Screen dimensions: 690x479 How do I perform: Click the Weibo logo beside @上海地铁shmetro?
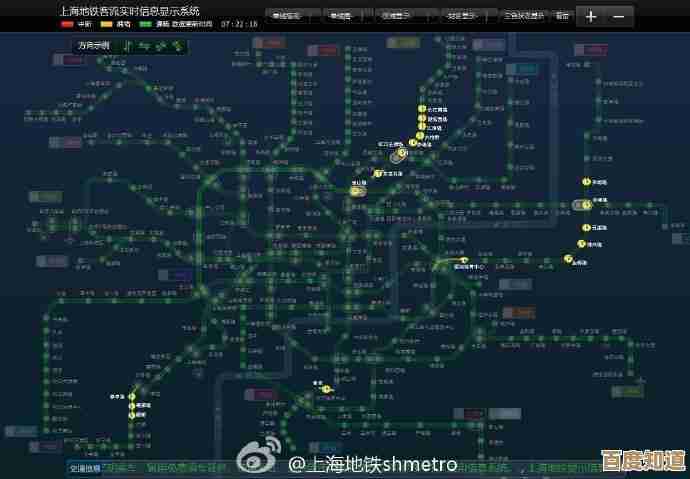point(260,456)
